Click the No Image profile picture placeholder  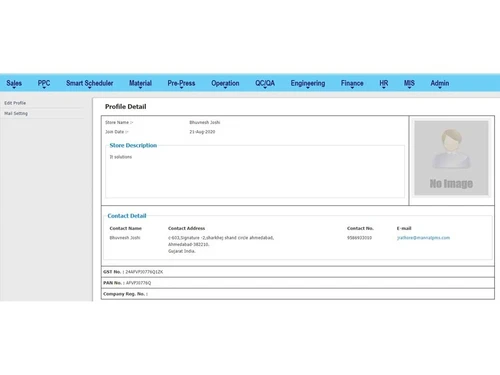click(x=451, y=158)
